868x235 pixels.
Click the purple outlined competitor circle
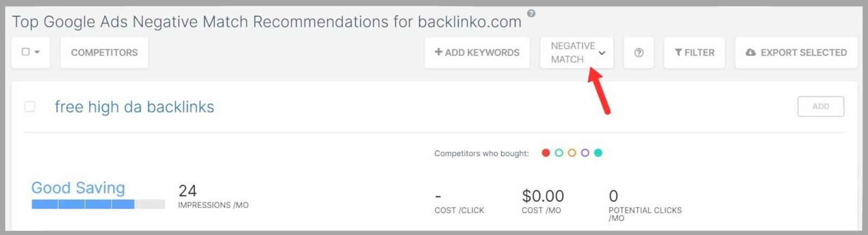585,153
